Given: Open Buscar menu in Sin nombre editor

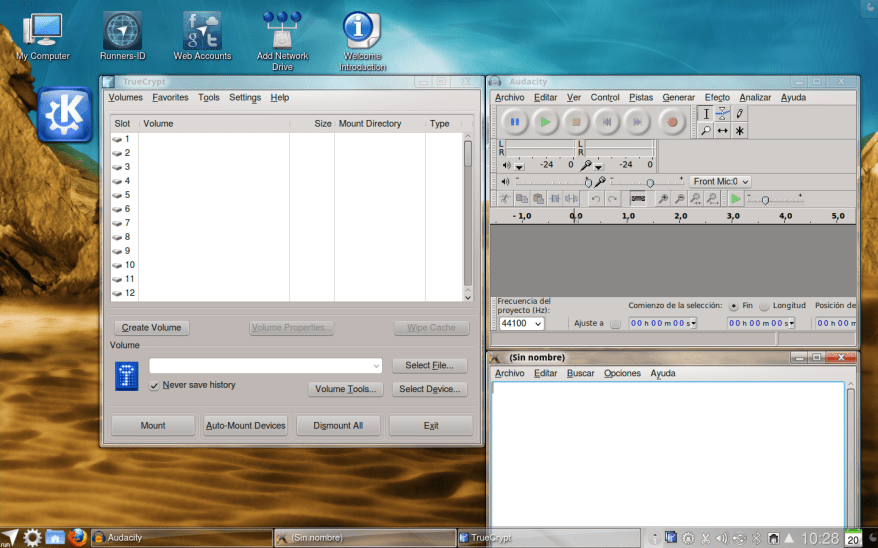Looking at the screenshot, I should (580, 373).
